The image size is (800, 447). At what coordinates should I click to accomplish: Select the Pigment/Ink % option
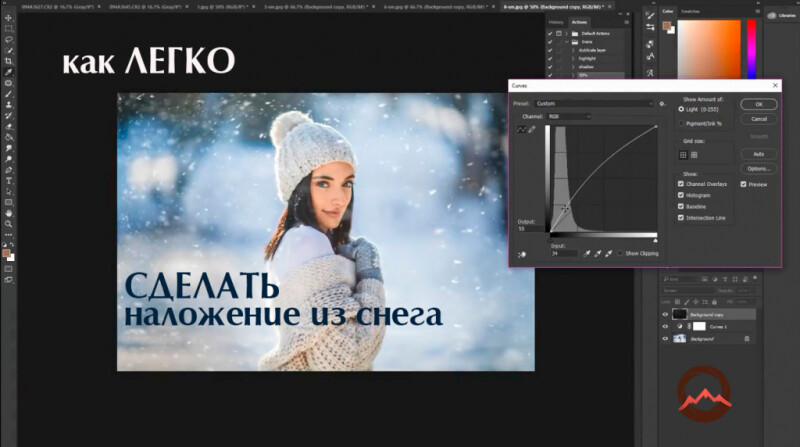point(681,123)
